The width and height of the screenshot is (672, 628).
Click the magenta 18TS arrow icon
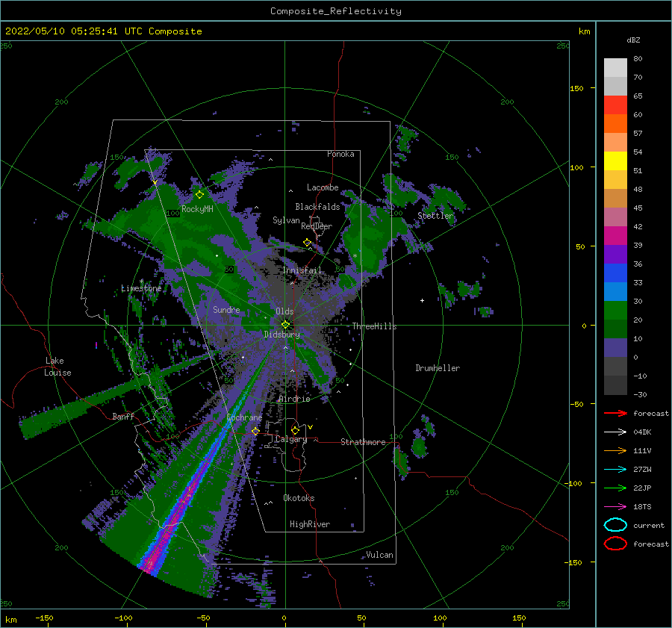tap(615, 507)
